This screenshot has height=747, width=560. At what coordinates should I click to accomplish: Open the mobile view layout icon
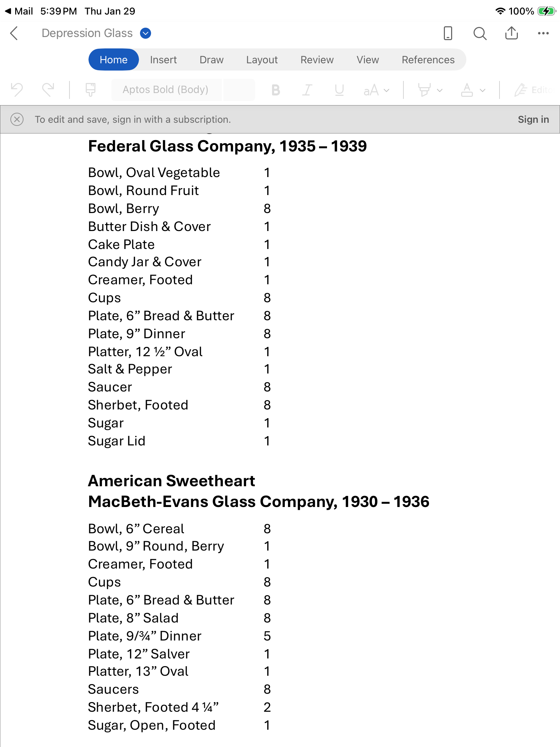(x=448, y=33)
